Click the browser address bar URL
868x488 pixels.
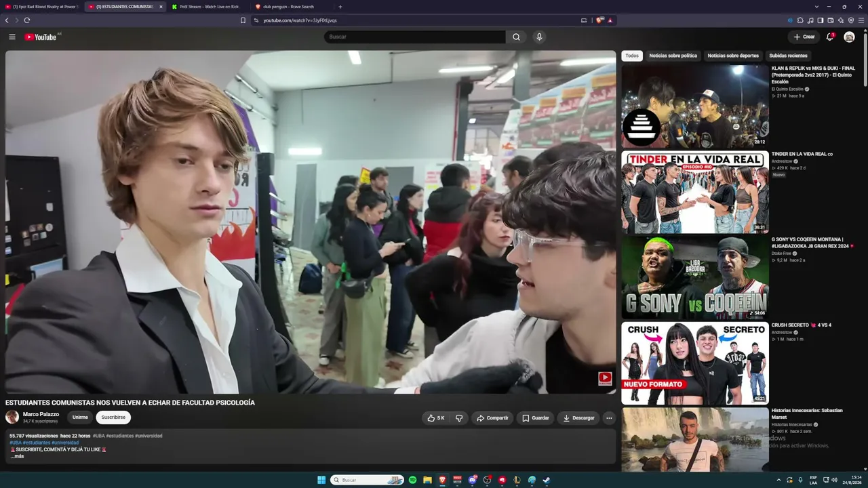[300, 20]
